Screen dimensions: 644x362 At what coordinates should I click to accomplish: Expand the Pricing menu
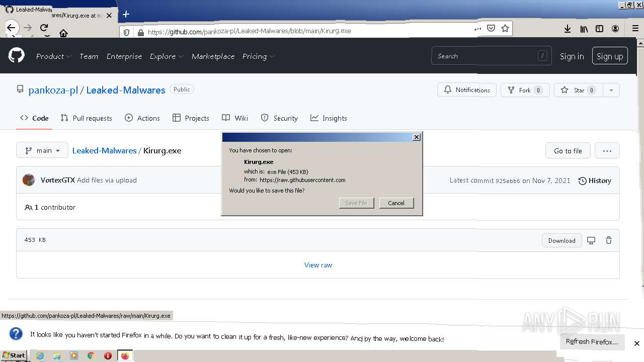(258, 56)
